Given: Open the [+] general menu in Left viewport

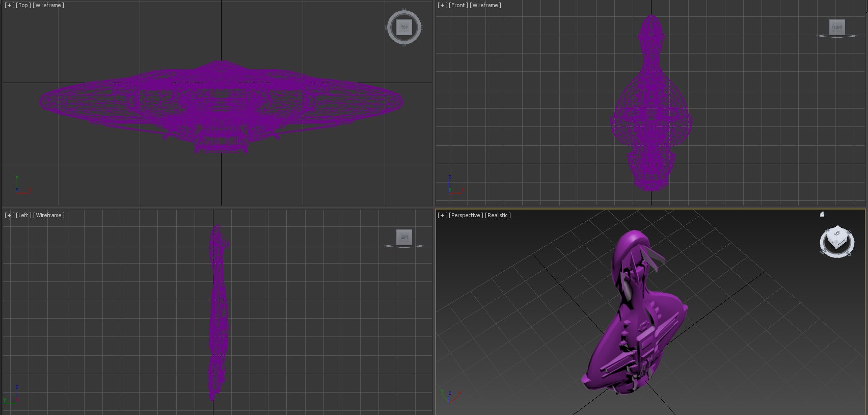Looking at the screenshot, I should pyautogui.click(x=9, y=215).
